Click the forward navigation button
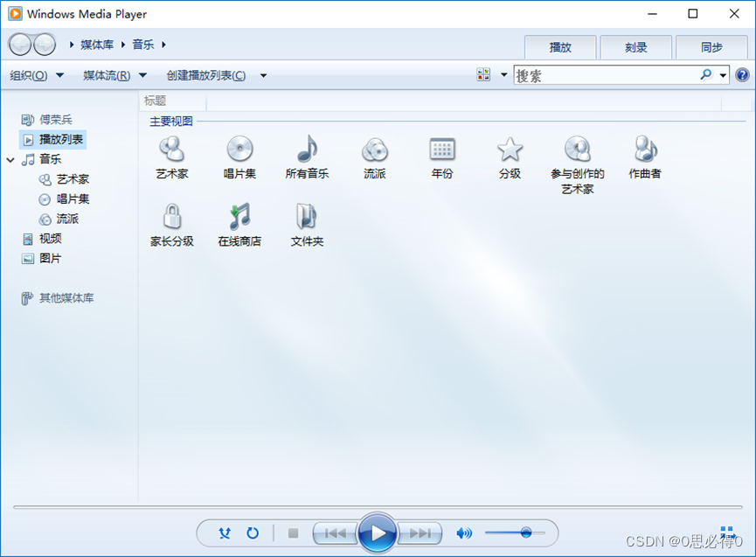This screenshot has width=756, height=557. [45, 45]
